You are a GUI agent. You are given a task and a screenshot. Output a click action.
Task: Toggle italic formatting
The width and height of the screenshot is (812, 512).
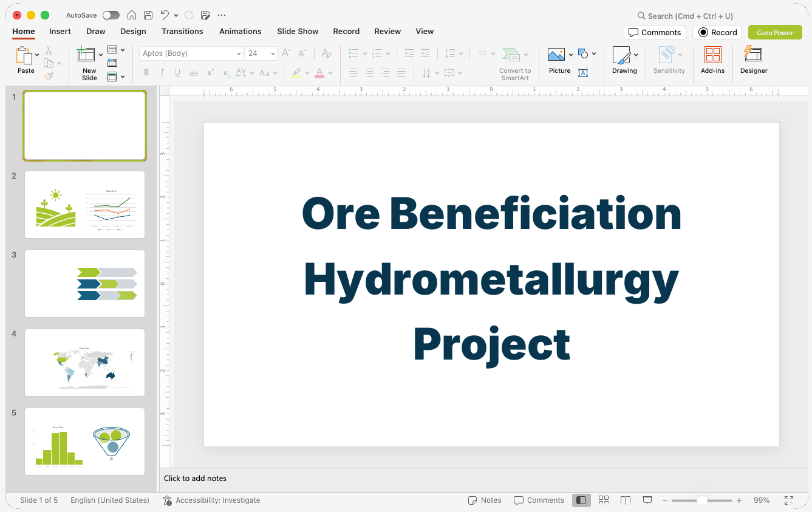coord(162,73)
